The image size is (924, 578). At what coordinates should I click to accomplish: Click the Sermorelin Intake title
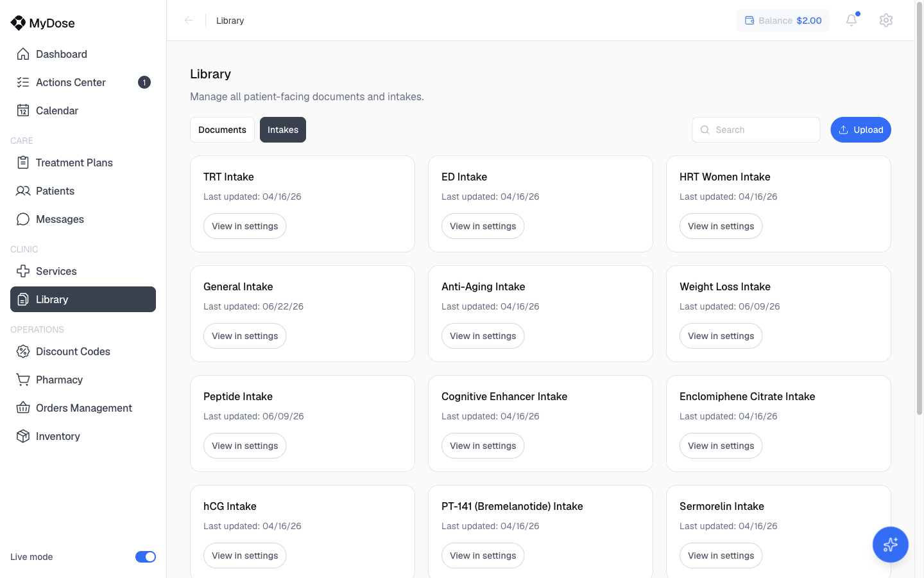click(722, 506)
